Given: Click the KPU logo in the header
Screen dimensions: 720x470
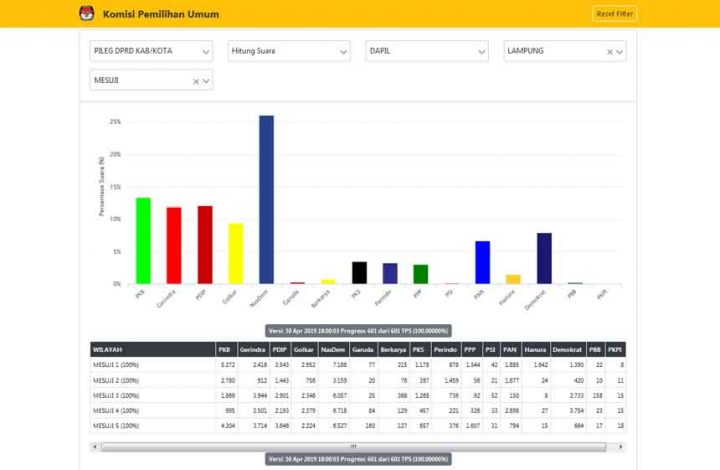Looking at the screenshot, I should (x=85, y=14).
